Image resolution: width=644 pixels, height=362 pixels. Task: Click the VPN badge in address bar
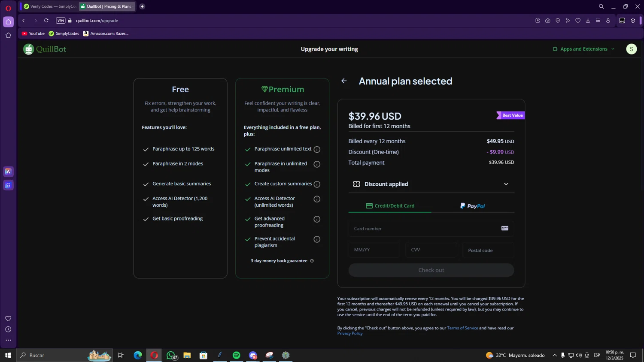tap(61, 21)
